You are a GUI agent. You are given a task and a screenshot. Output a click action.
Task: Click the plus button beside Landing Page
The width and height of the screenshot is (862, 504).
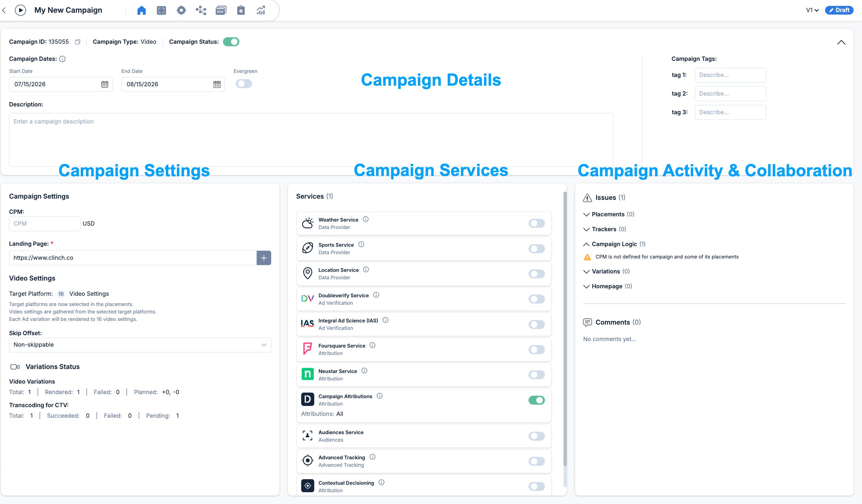(264, 258)
